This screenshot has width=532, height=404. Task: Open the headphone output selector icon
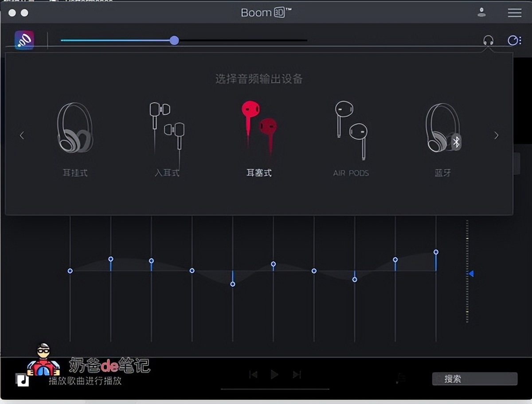click(x=489, y=41)
